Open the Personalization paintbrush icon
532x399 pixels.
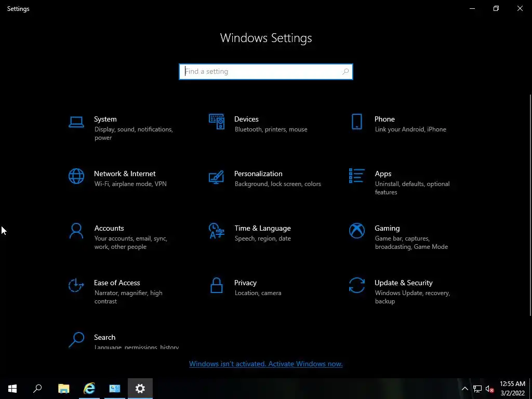point(217,177)
